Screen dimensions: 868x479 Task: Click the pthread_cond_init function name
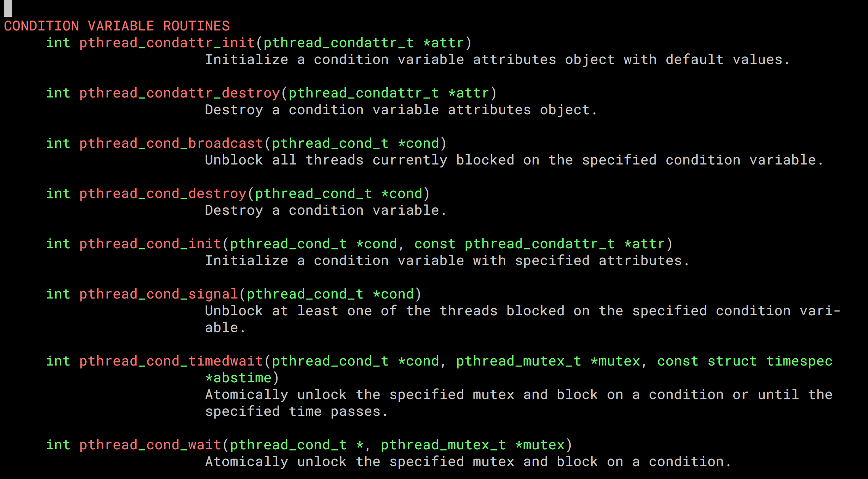150,244
